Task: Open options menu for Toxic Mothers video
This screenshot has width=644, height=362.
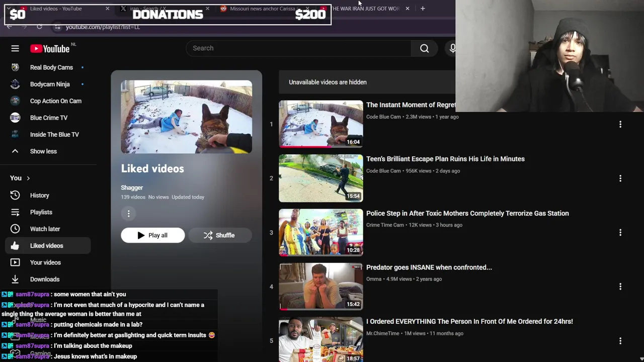Action: [620, 232]
